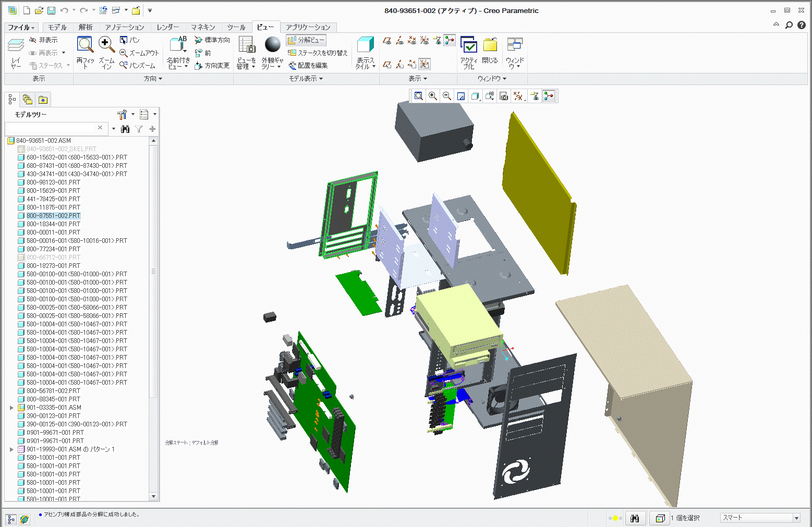The width and height of the screenshot is (812, 527).
Task: Open Edit Position (配置を編集)
Action: [x=308, y=66]
